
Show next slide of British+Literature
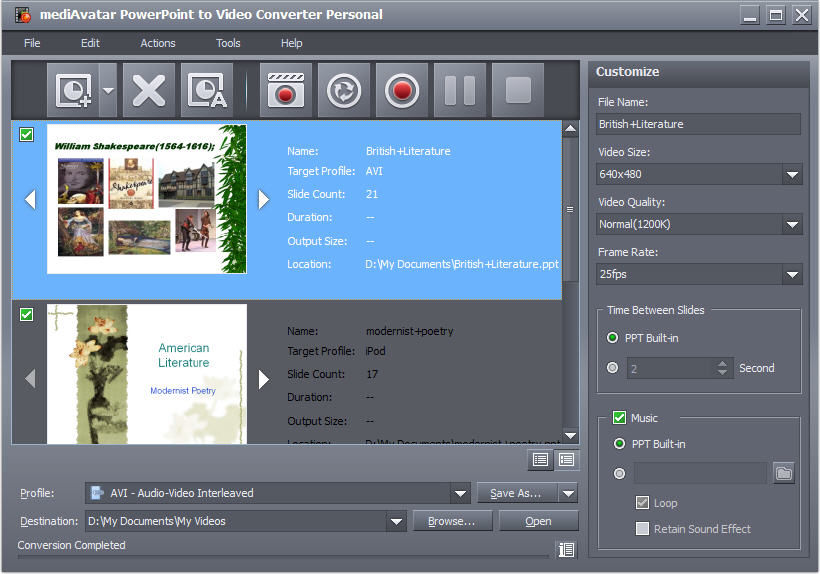point(264,199)
